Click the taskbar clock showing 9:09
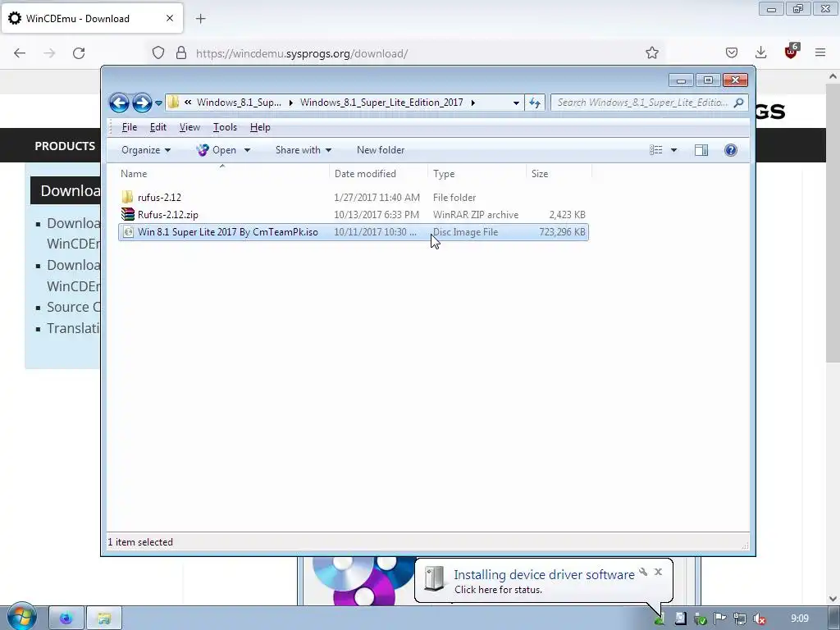The height and width of the screenshot is (630, 840). 799,619
